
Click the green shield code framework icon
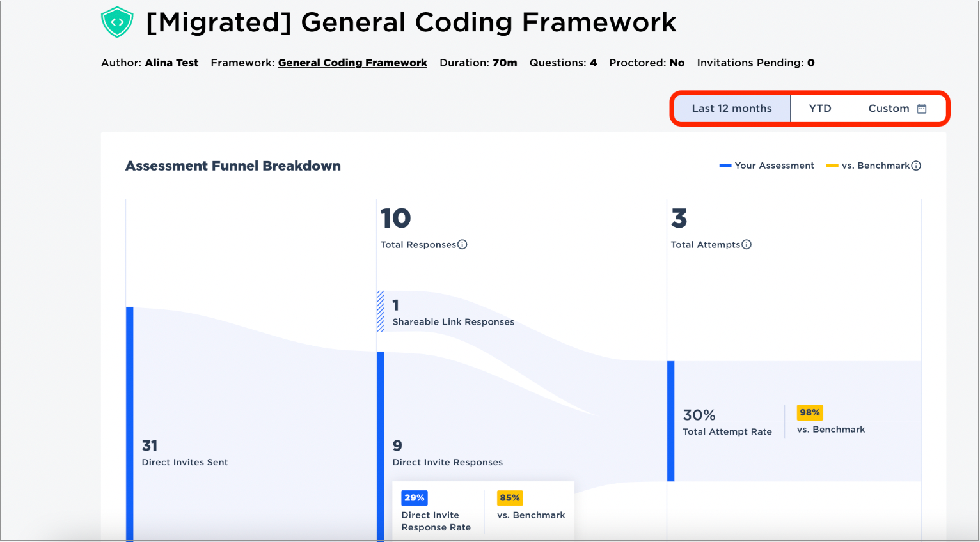[x=117, y=22]
